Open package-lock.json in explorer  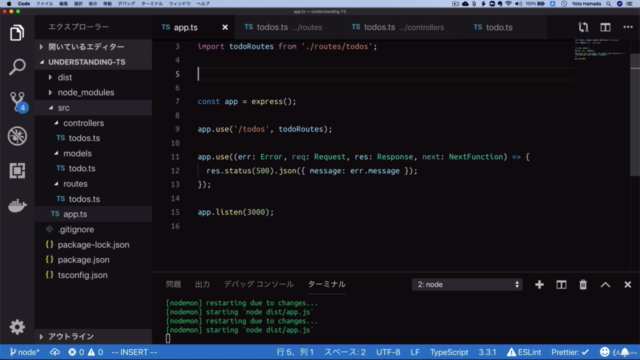tap(93, 244)
